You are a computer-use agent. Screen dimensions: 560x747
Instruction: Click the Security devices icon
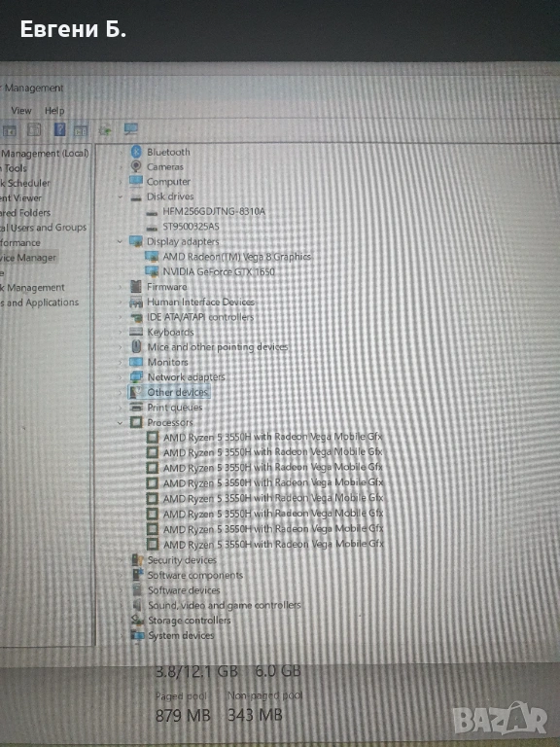(x=138, y=560)
